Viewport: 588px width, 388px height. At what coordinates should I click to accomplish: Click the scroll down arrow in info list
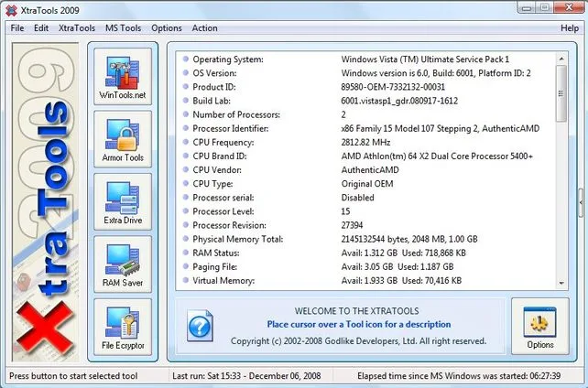(561, 283)
